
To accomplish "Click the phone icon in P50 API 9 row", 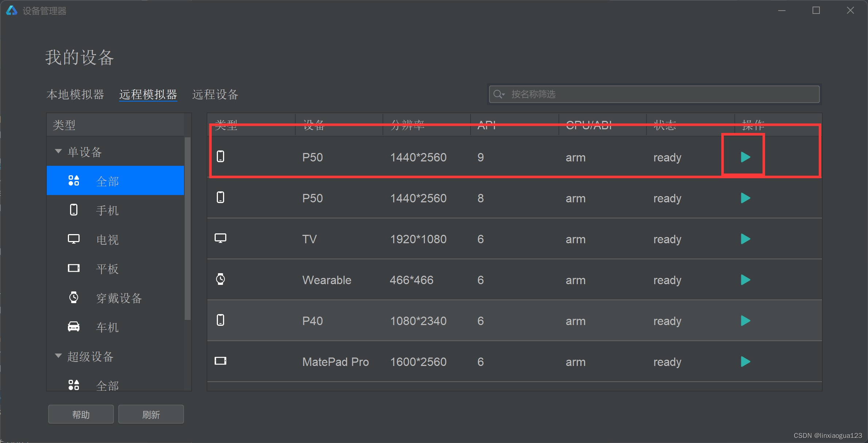I will pyautogui.click(x=220, y=157).
